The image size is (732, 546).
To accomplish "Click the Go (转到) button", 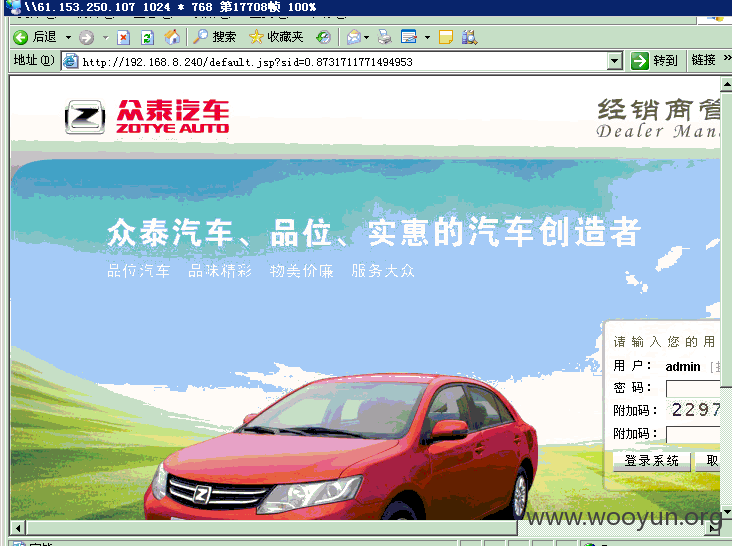I will [x=655, y=61].
